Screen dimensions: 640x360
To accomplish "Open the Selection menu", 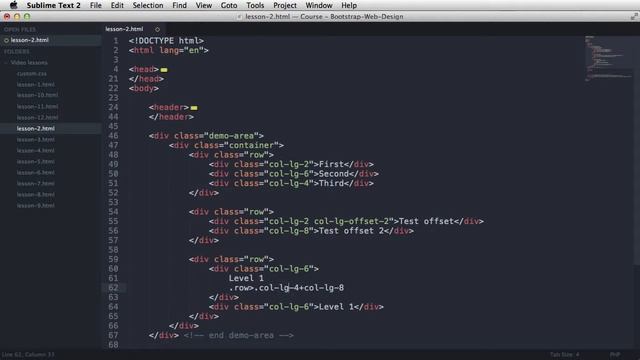I will point(148,5).
